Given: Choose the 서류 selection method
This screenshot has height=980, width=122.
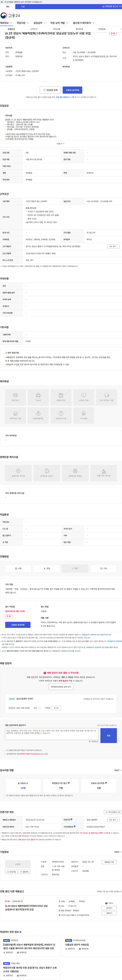Looking at the screenshot, I should (18, 568).
